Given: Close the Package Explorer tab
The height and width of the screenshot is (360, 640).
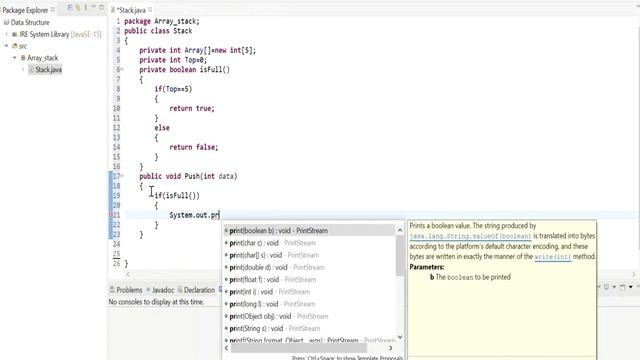Looking at the screenshot, I should coord(53,9).
